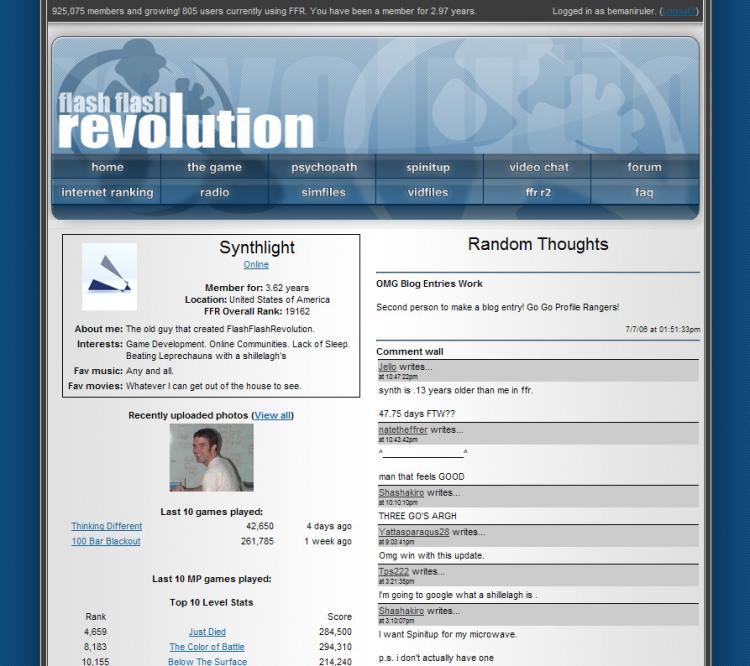750x666 pixels.
Task: Open the recently uploaded photo thumbnail
Action: point(211,457)
